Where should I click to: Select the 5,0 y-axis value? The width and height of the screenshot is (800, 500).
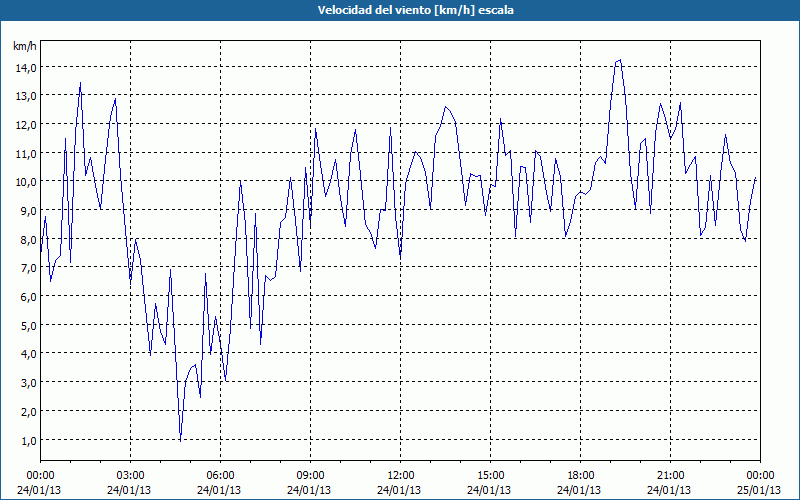point(28,325)
